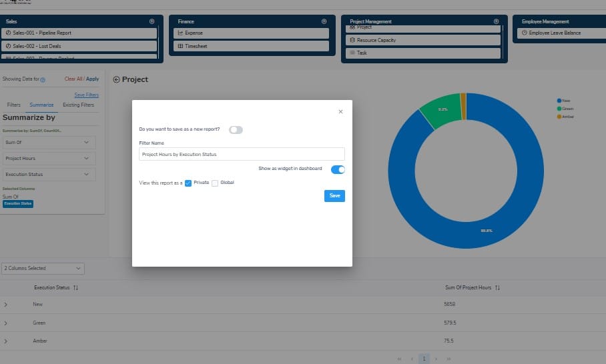Click the info icon next to Showing Data for
The width and height of the screenshot is (606, 364).
pyautogui.click(x=43, y=80)
